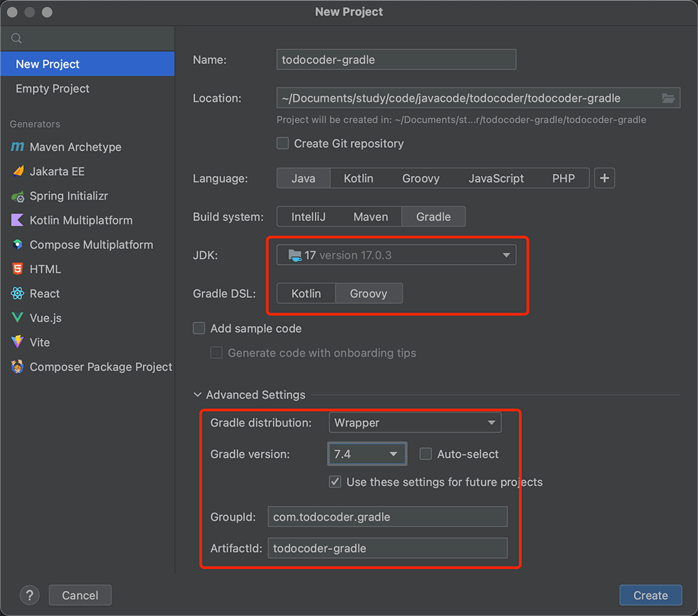Set Gradle DSL to Groovy
698x616 pixels.
(x=368, y=293)
